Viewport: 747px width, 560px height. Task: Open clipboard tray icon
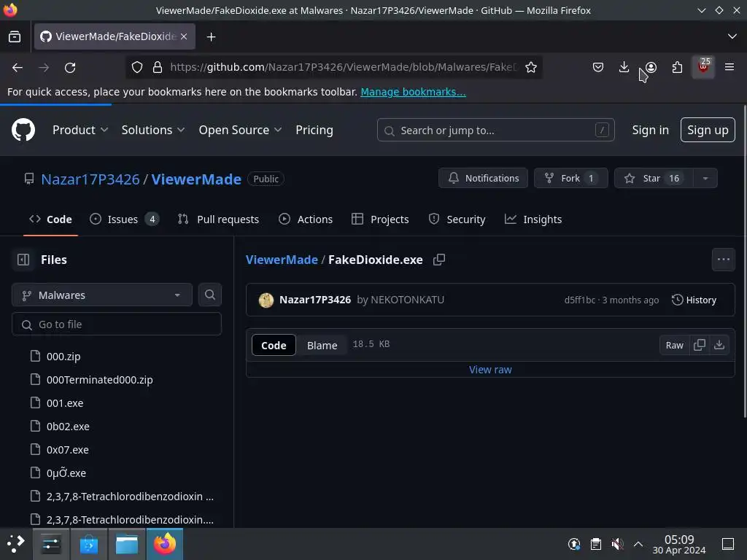595,544
